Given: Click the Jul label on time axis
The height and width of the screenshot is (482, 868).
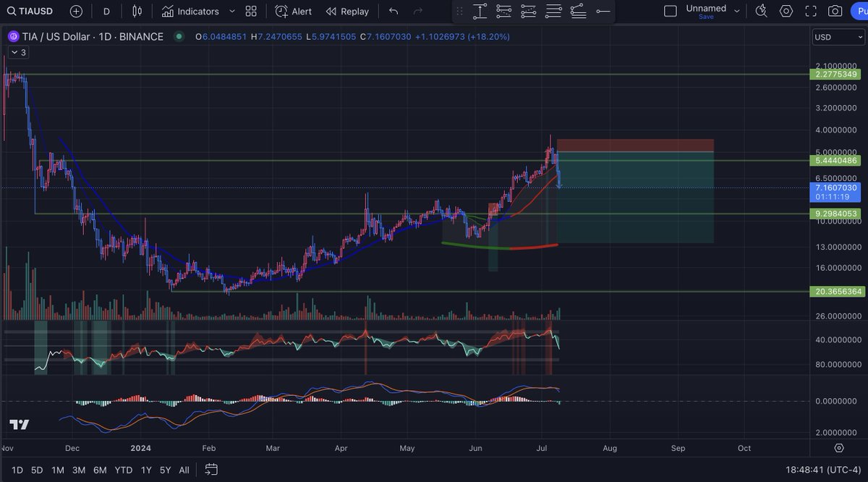Looking at the screenshot, I should click(x=542, y=448).
